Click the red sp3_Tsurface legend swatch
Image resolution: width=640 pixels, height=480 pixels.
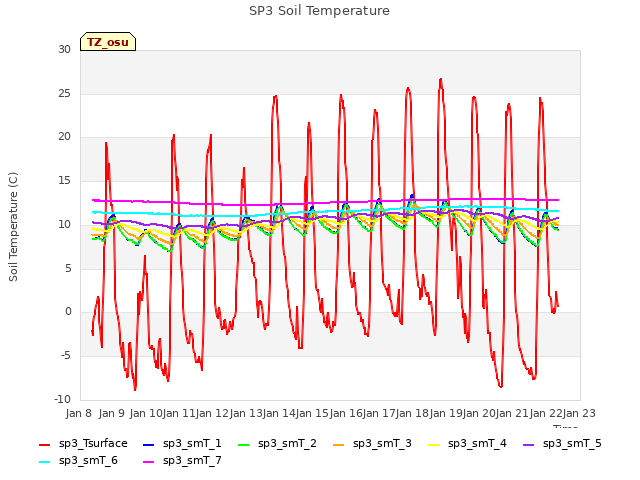(x=44, y=444)
